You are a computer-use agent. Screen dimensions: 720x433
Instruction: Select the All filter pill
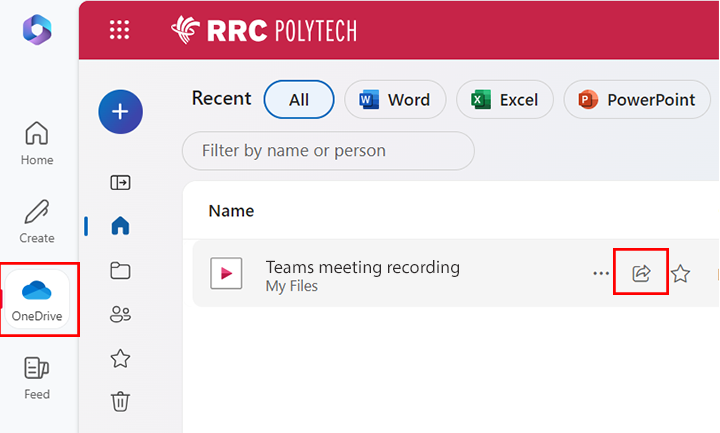298,100
